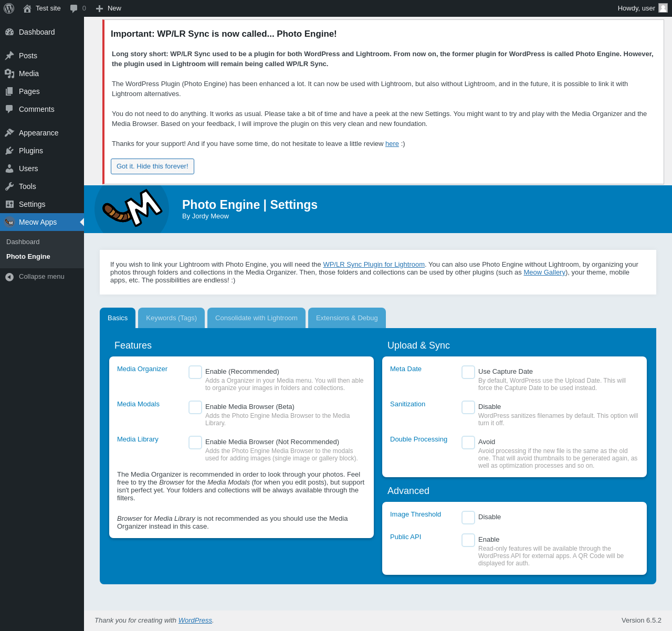Follow the WordPress footer link
The width and height of the screenshot is (672, 631).
pyautogui.click(x=195, y=621)
